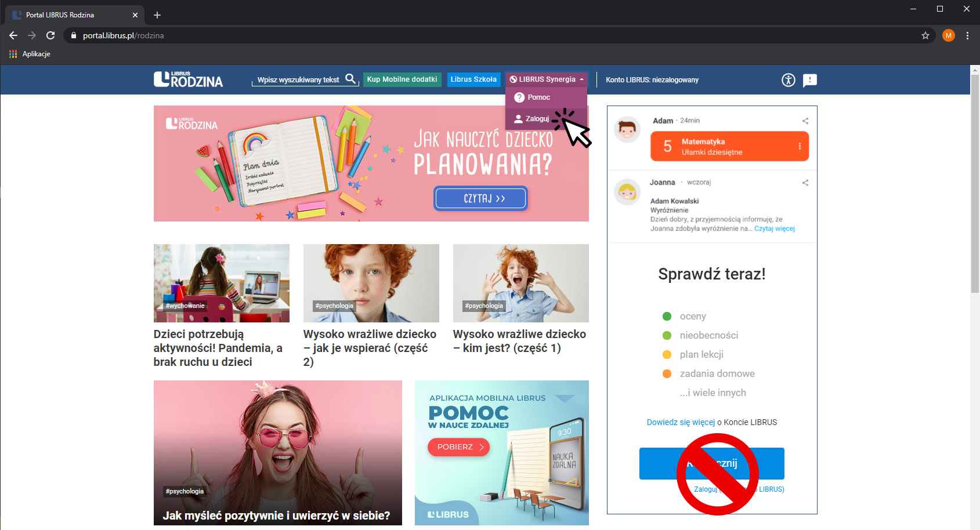Viewport: 980px width, 530px height.
Task: Open the Chrome profile avatar
Action: pyautogui.click(x=948, y=35)
